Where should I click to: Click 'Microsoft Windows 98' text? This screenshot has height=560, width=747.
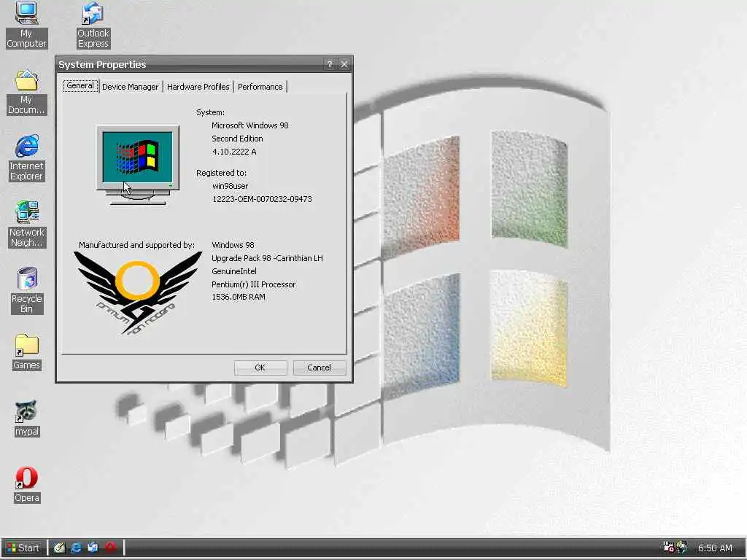point(250,125)
